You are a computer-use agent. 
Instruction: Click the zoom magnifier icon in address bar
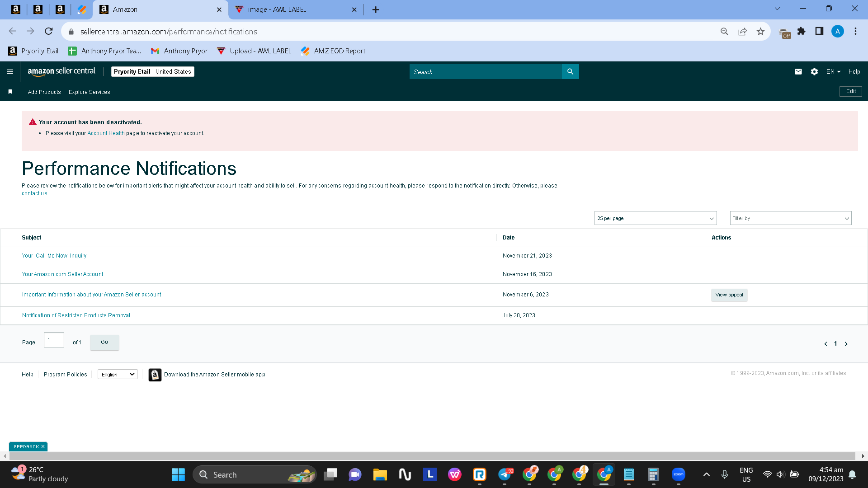pyautogui.click(x=724, y=31)
